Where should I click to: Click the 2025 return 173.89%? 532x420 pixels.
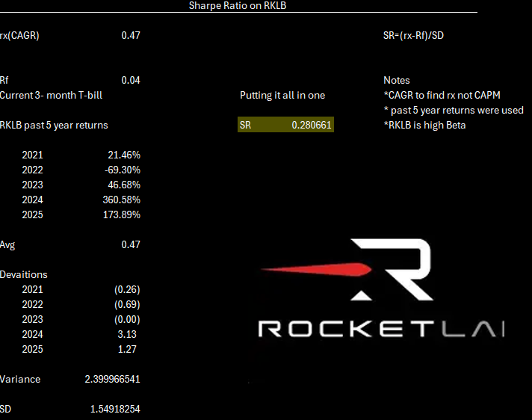tap(122, 214)
